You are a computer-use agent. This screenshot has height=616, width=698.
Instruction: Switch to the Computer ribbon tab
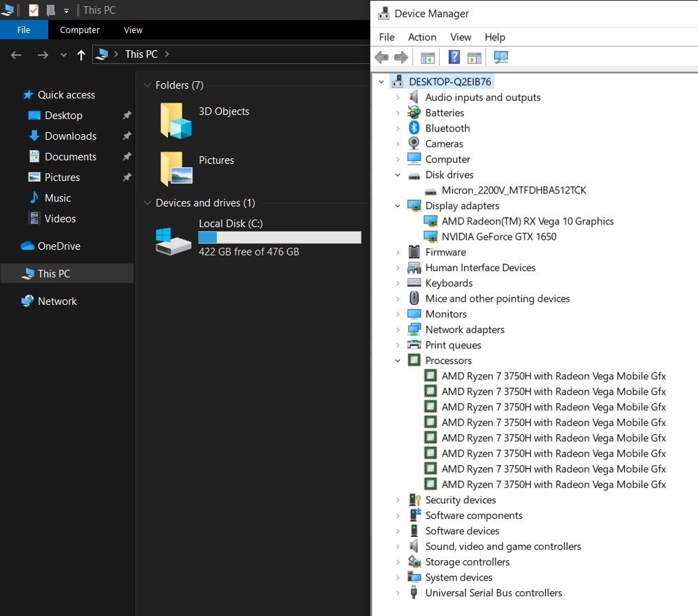pos(80,30)
